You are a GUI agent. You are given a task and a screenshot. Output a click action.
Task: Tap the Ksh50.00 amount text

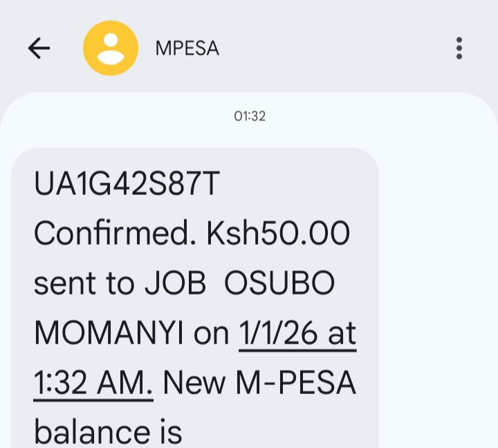point(278,235)
